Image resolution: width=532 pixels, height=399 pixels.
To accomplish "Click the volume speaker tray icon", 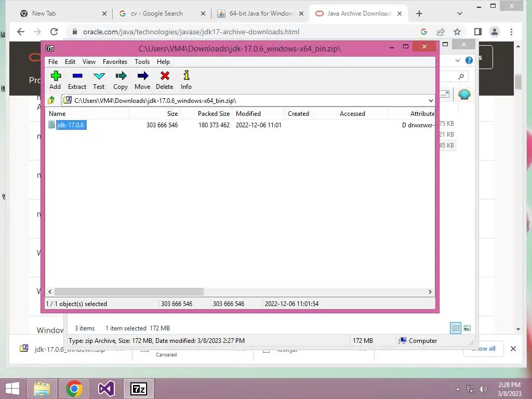I will coord(483,389).
